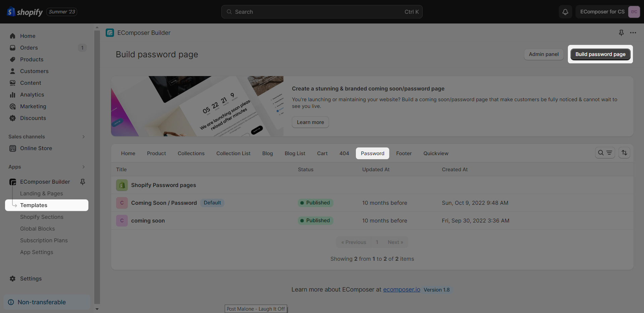Screen dimensions: 644x313
Task: Click the Marketing target icon
Action: [x=13, y=106]
